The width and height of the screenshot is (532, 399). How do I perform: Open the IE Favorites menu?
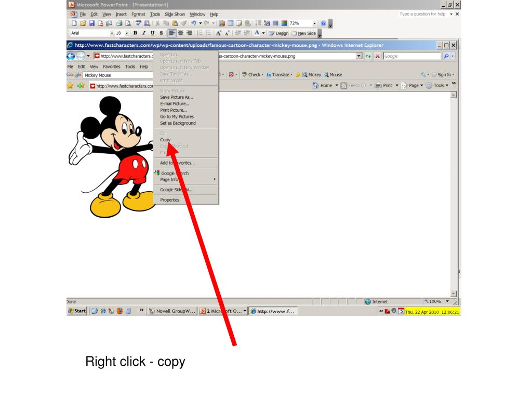112,66
